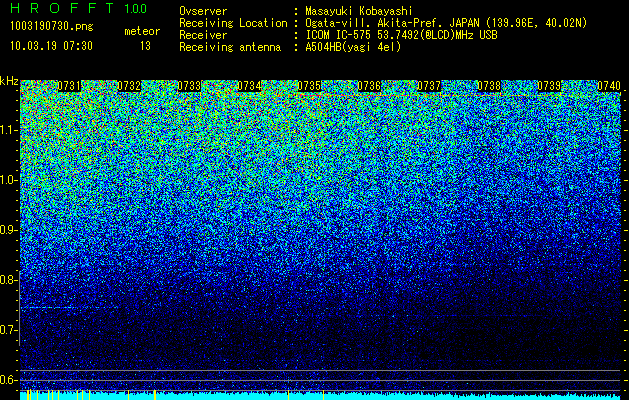Select observer name Masayuki Kobayashi

click(359, 11)
